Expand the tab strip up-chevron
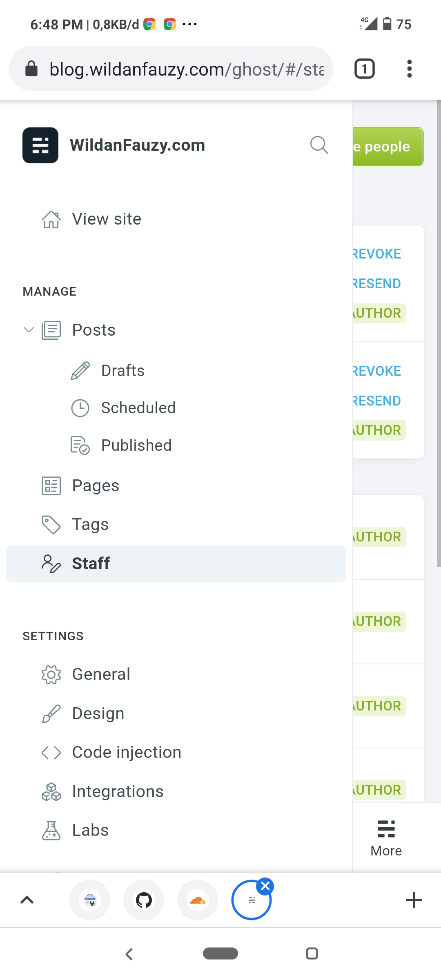The height and width of the screenshot is (980, 441). [x=27, y=900]
